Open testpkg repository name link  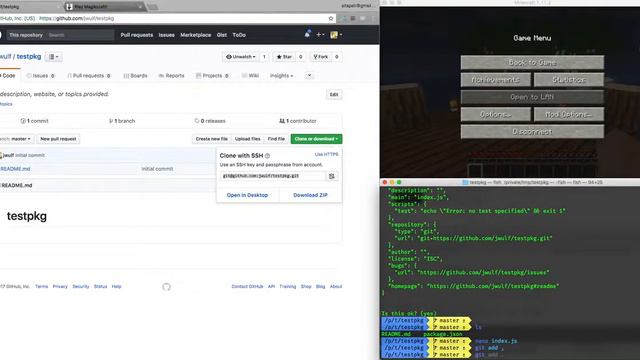pos(29,56)
